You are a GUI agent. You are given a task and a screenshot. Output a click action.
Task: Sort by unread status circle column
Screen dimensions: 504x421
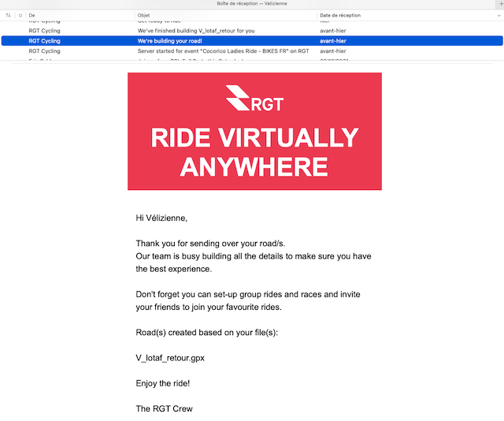[x=20, y=15]
